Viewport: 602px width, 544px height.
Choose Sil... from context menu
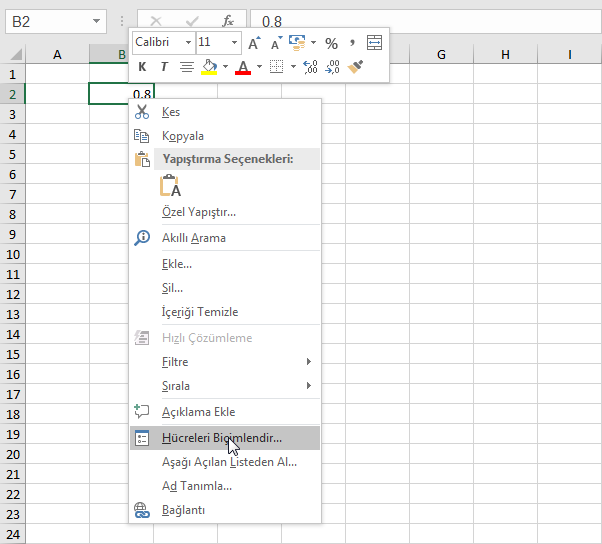tap(225, 288)
